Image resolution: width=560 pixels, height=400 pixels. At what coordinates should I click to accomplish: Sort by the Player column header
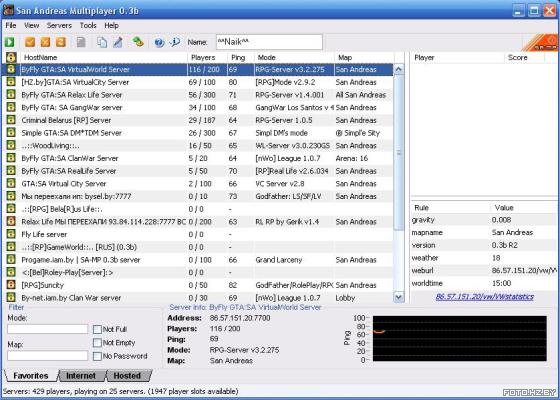(458, 58)
